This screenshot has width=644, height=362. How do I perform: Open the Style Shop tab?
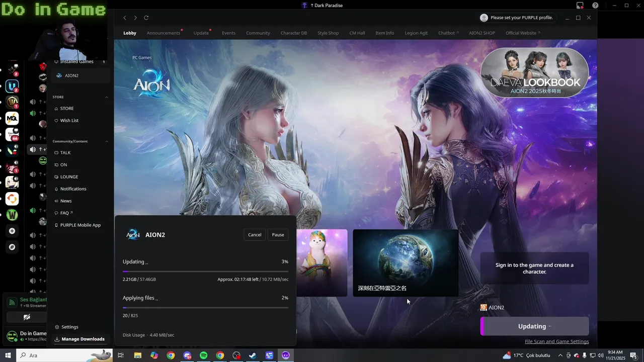pos(328,33)
